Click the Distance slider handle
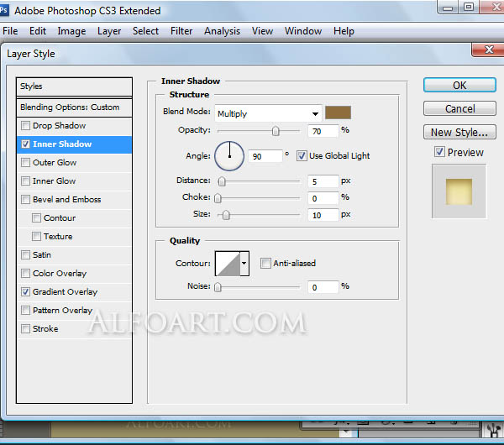The height and width of the screenshot is (445, 504). (222, 181)
